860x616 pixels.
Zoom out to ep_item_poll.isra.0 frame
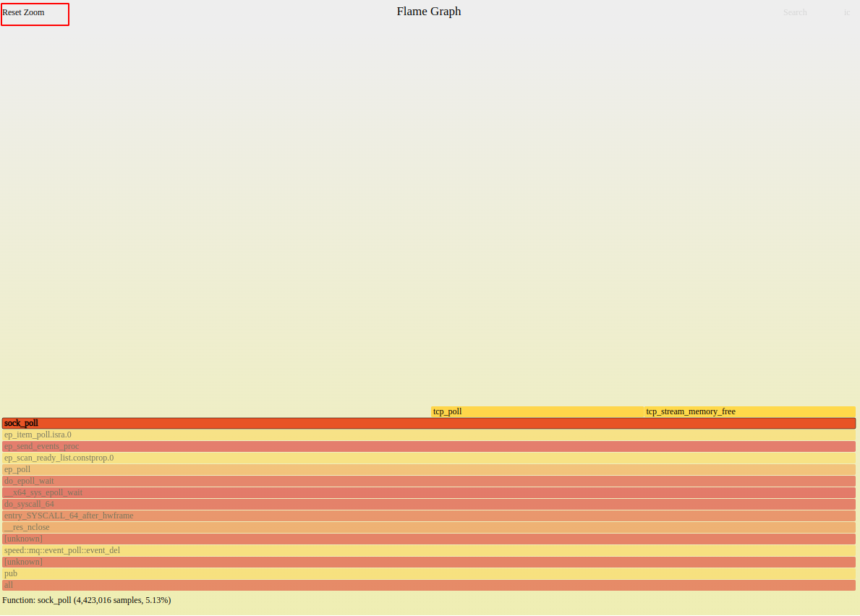click(428, 435)
